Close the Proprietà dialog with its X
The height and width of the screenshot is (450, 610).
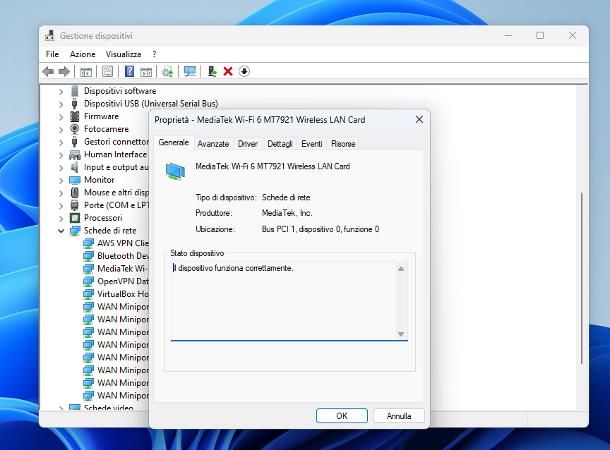419,120
